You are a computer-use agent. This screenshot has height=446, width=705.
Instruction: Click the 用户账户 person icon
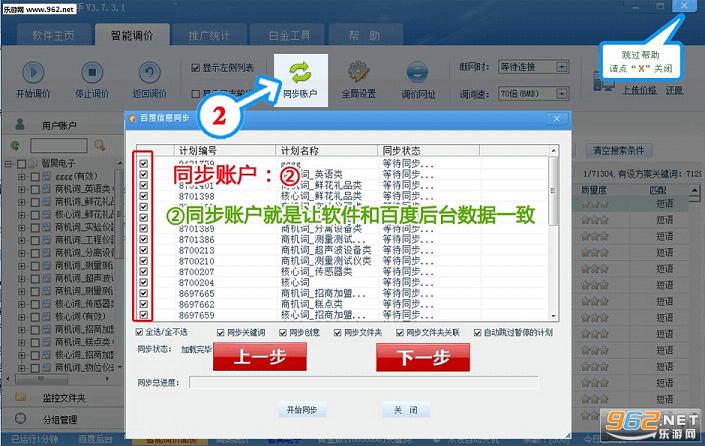pyautogui.click(x=20, y=124)
